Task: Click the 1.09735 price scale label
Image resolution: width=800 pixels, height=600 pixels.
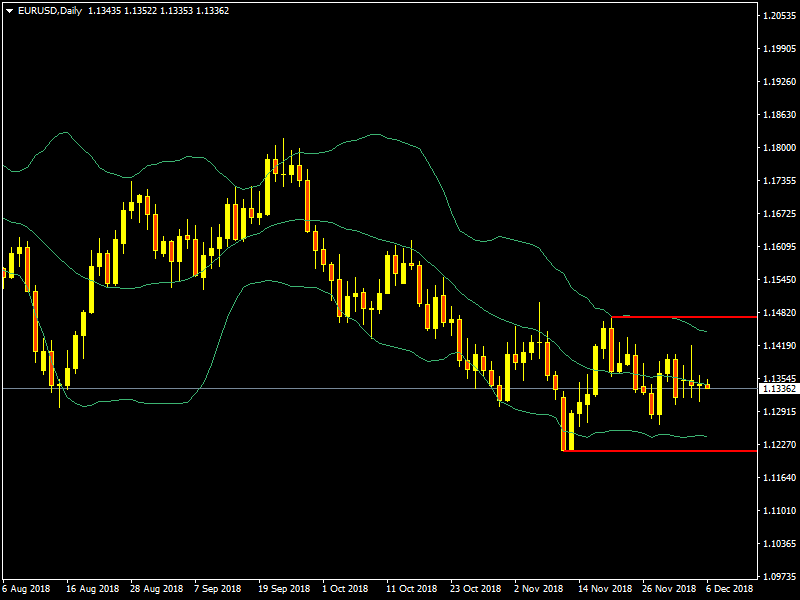Action: coord(778,576)
